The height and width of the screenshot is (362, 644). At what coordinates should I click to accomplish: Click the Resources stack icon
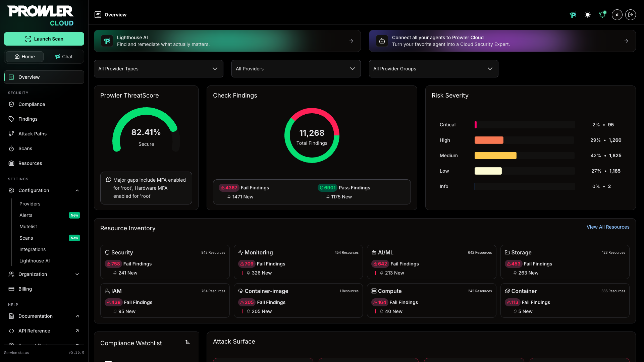tap(11, 163)
